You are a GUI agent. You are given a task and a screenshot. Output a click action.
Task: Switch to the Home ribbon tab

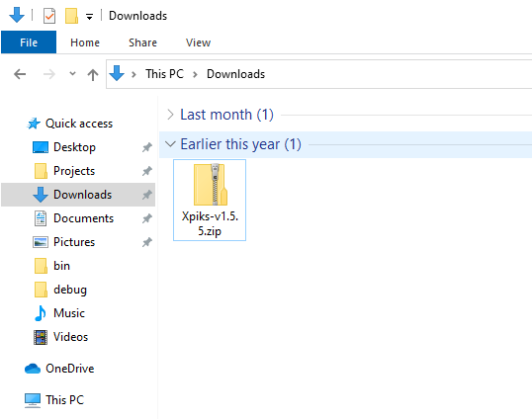pos(85,42)
